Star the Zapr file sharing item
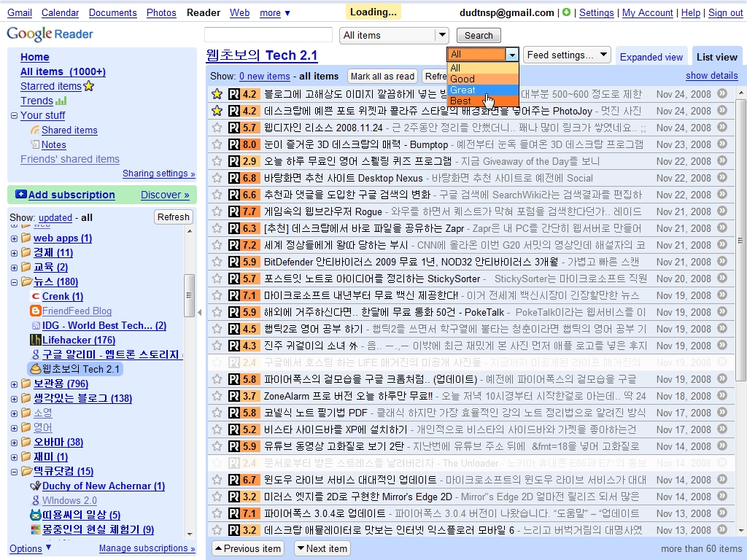 217,228
